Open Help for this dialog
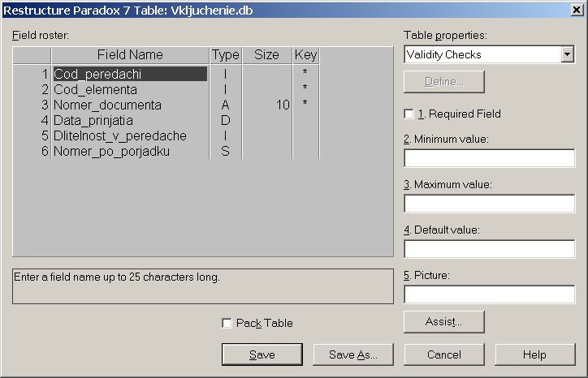Screen dimensions: 588x378 pos(534,354)
